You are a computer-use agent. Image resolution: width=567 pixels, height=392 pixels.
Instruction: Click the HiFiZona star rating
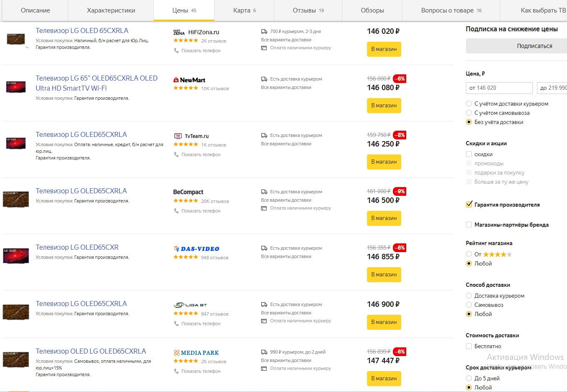(186, 40)
